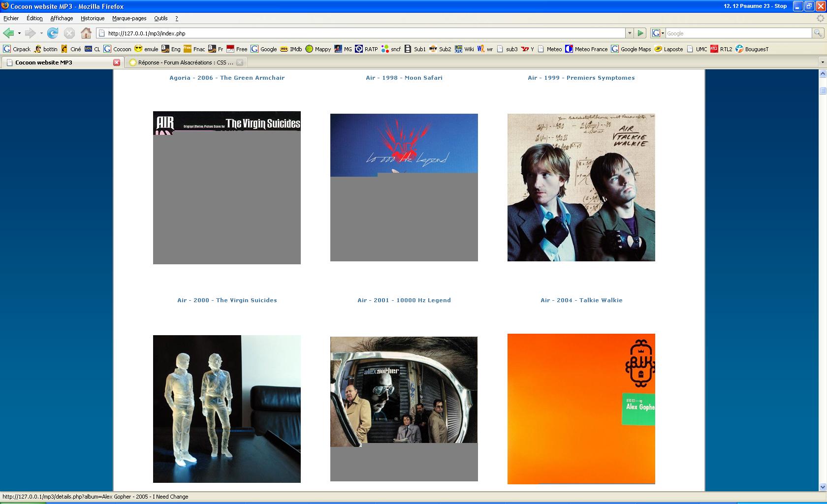This screenshot has height=504, width=827.
Task: Open the Fichier menu
Action: coord(11,18)
